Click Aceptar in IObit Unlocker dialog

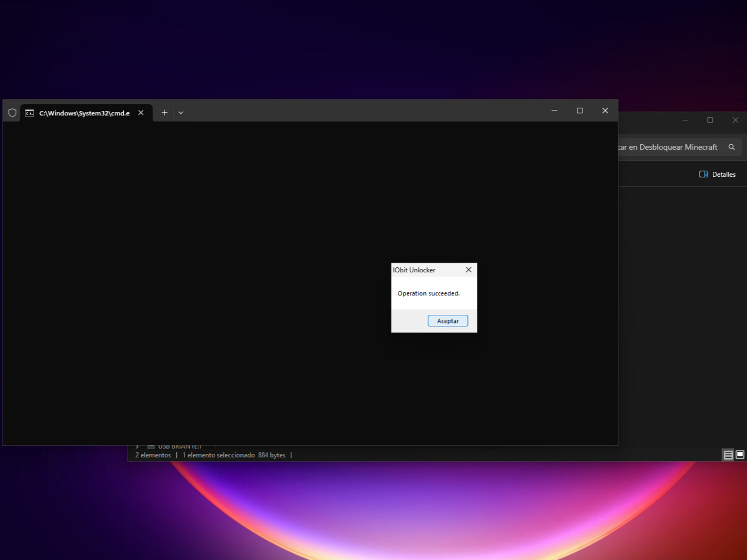point(448,321)
